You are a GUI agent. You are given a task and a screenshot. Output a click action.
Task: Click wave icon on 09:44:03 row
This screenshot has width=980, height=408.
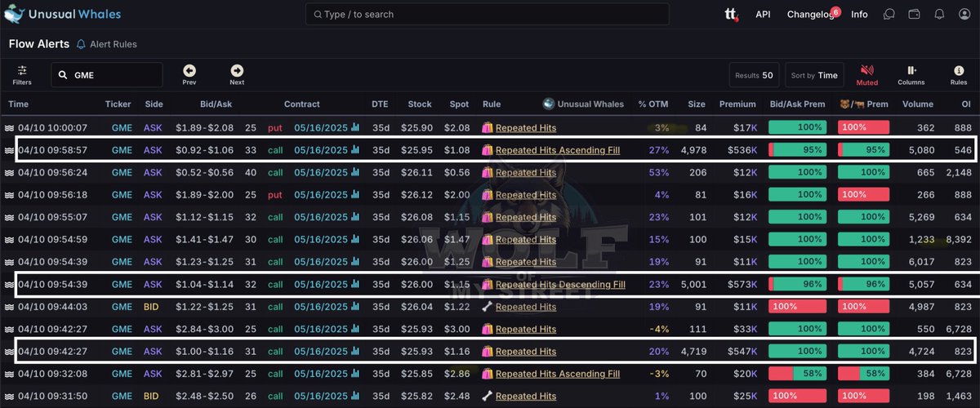click(x=11, y=307)
